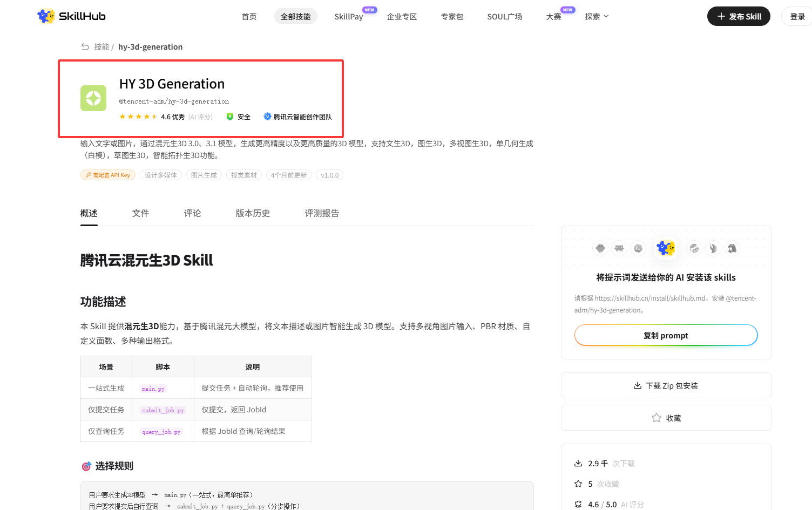
Task: Select the striped ball AI agent icon
Action: pos(694,248)
